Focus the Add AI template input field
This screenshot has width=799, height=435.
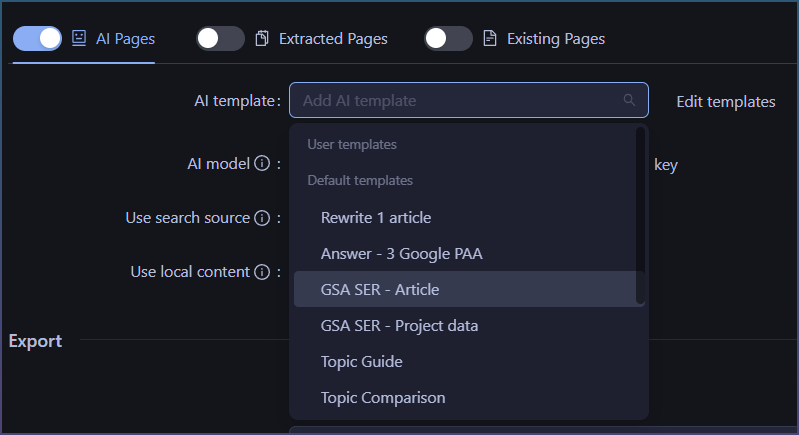click(x=455, y=100)
